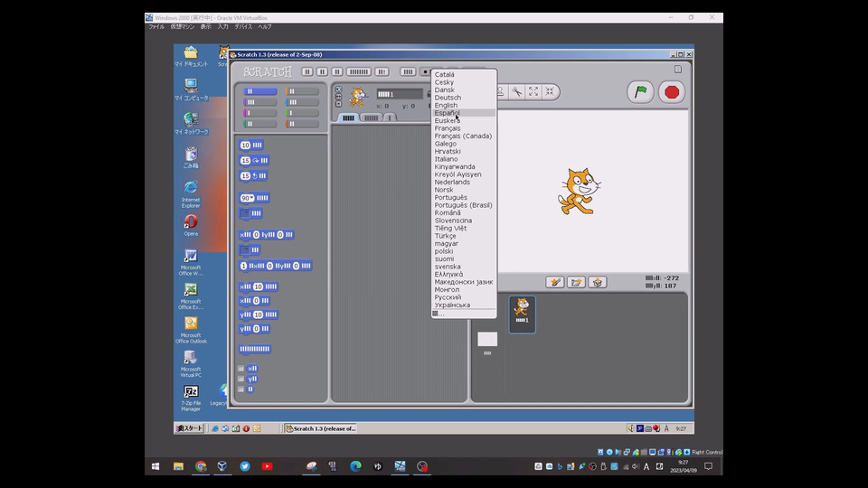Viewport: 868px width, 488px height.
Task: Select the magenta Sound blocks category
Action: tap(259, 113)
